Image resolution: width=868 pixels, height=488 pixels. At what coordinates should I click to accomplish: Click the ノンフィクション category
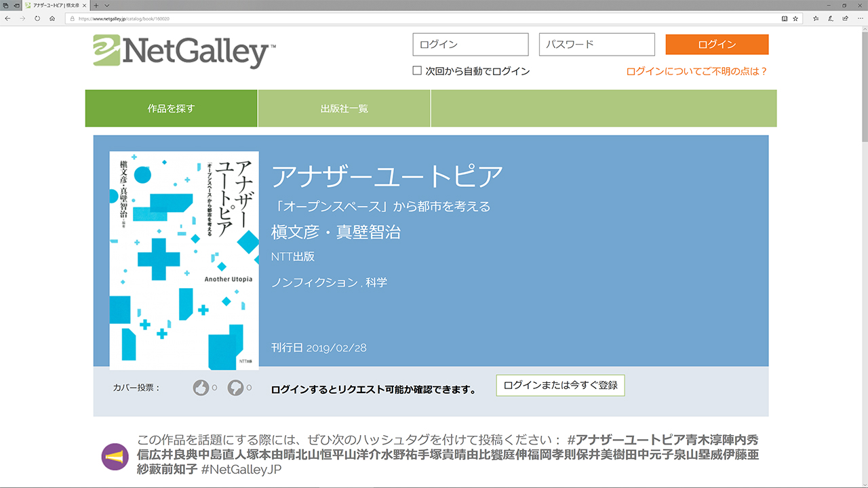pos(314,283)
